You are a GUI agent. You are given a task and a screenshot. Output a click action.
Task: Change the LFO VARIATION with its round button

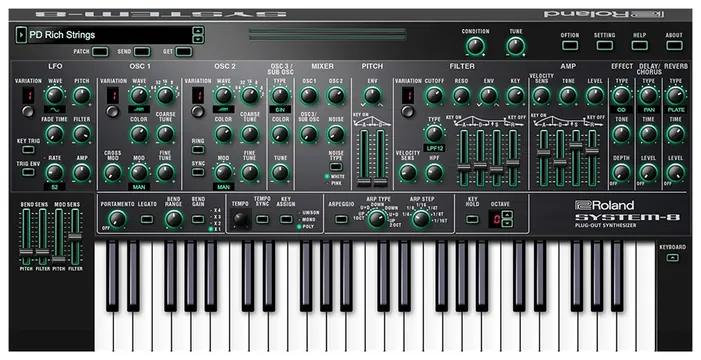[28, 112]
